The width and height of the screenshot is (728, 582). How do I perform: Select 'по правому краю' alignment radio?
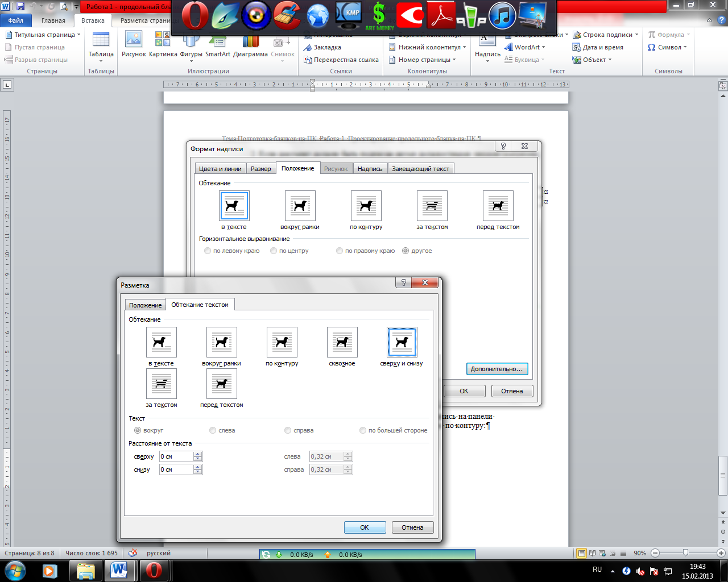pyautogui.click(x=340, y=251)
